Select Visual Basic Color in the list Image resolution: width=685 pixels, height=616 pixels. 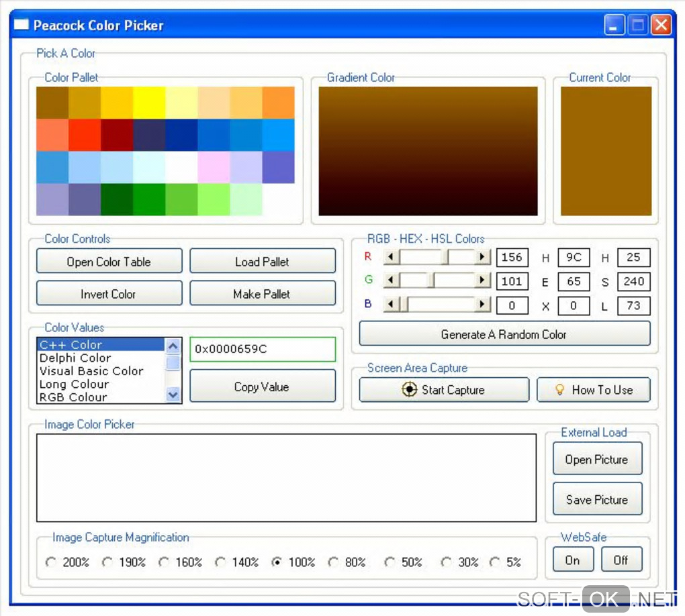point(101,371)
